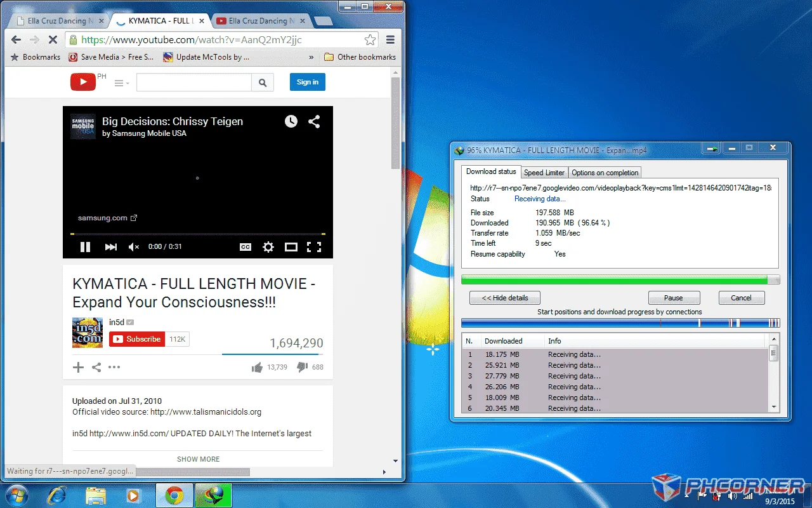Viewport: 812px width, 508px height.
Task: Cancel the download
Action: pos(741,298)
